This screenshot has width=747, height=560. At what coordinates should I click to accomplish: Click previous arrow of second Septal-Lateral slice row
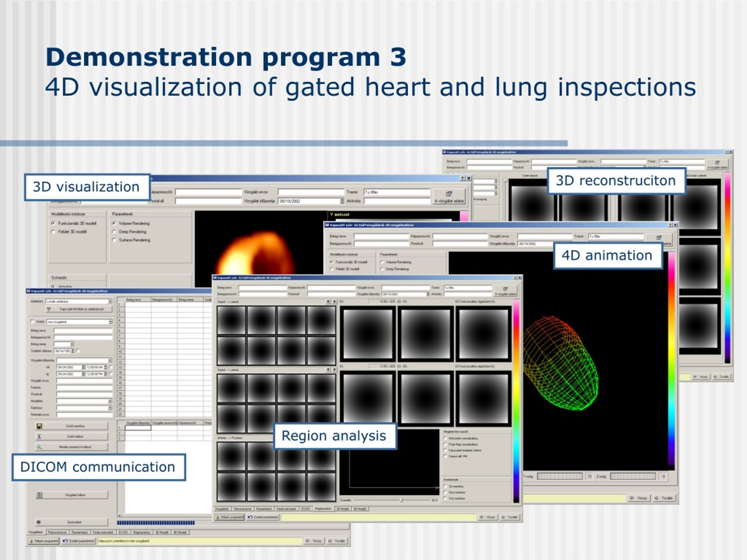click(x=328, y=370)
